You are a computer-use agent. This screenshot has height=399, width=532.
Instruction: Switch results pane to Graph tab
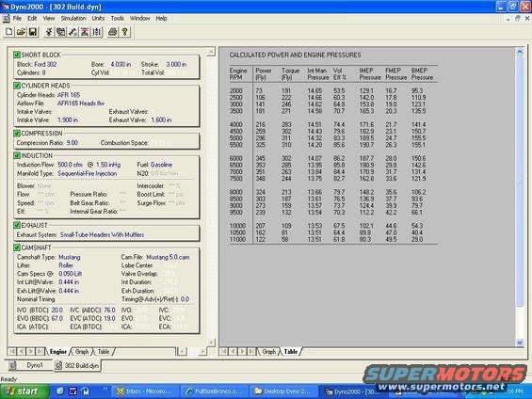[x=268, y=352]
